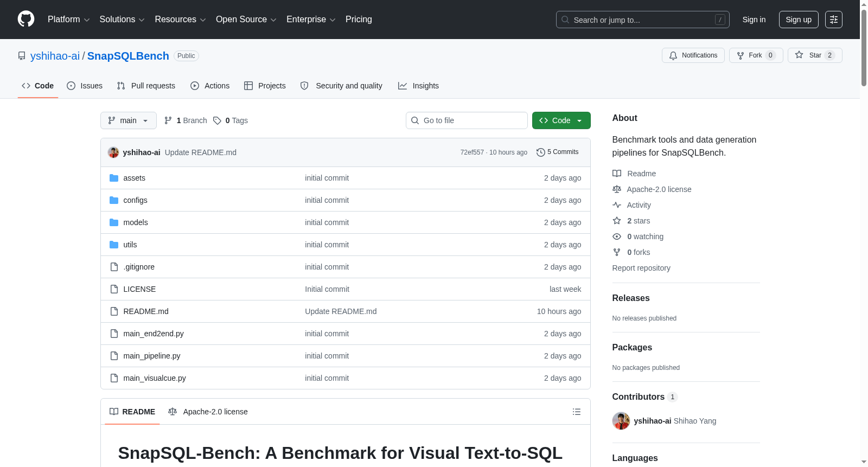
Task: Open the main branch selector dropdown
Action: (129, 120)
